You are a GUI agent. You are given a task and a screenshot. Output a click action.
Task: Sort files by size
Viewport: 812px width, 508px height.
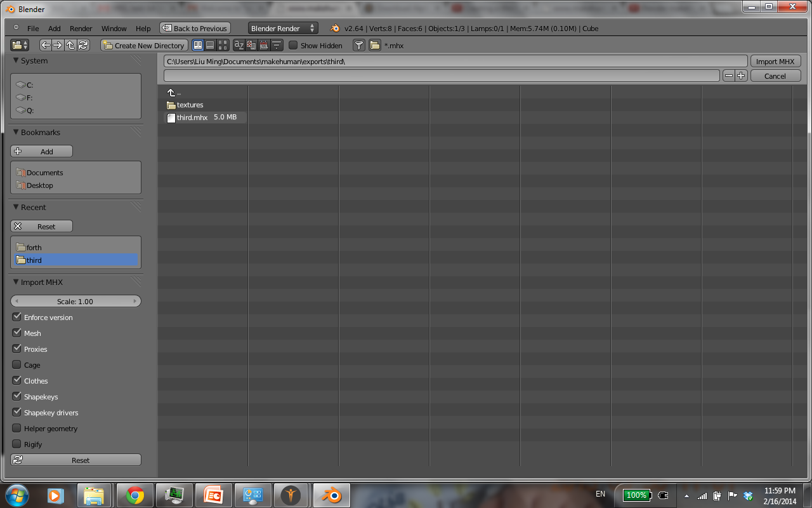[277, 45]
